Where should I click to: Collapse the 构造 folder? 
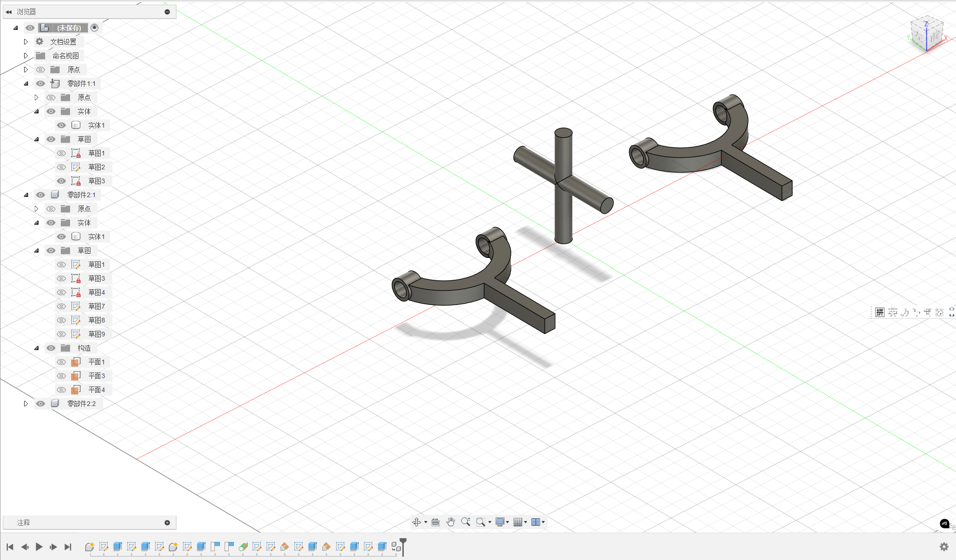pos(36,348)
